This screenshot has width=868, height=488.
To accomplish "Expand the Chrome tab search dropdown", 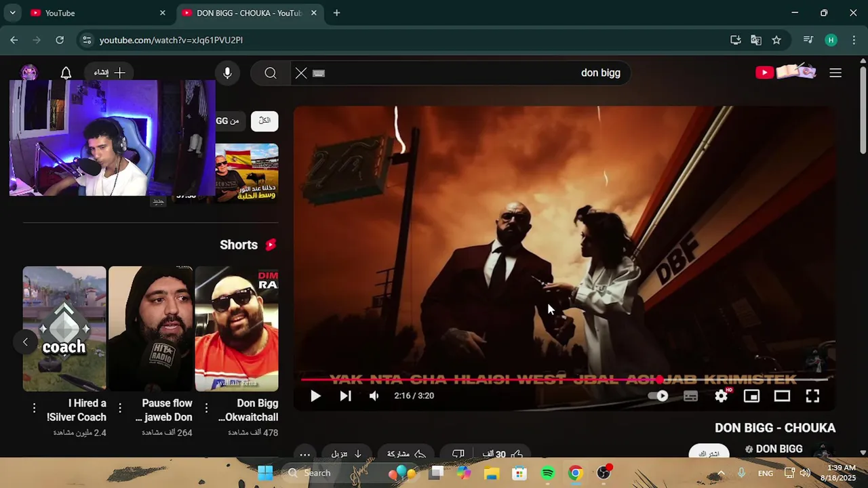I will [12, 13].
